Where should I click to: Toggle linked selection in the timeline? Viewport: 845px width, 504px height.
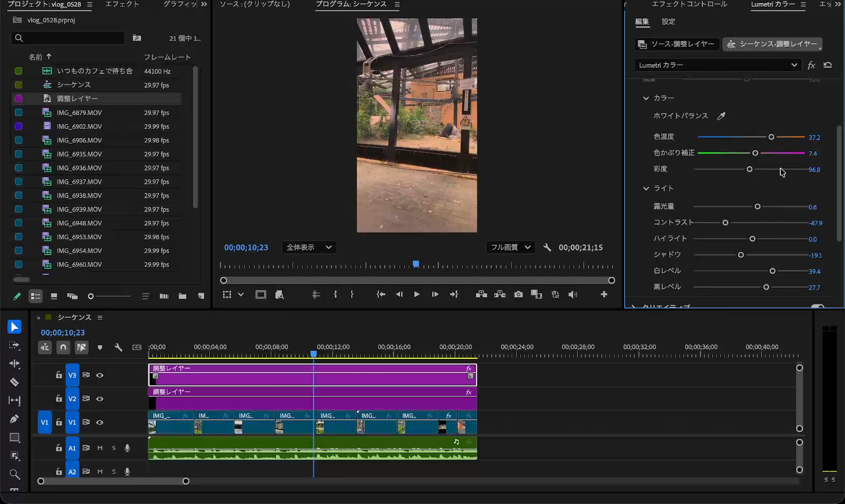(x=81, y=347)
